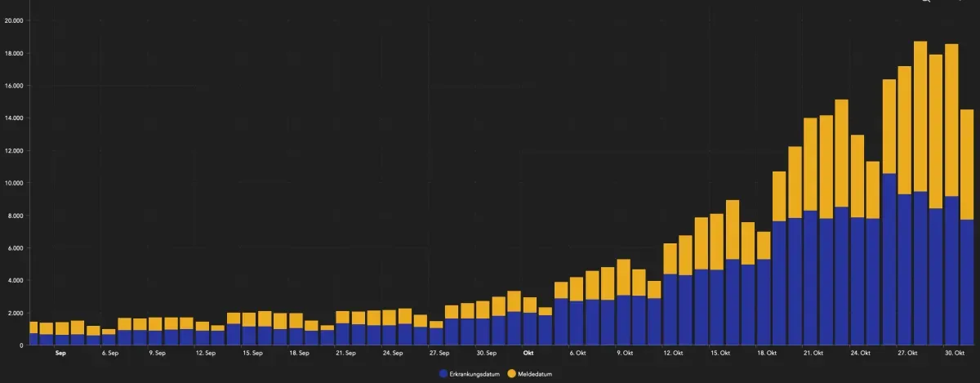Image resolution: width=980 pixels, height=383 pixels.
Task: Click the '6. Okt' x-axis label
Action: [579, 354]
